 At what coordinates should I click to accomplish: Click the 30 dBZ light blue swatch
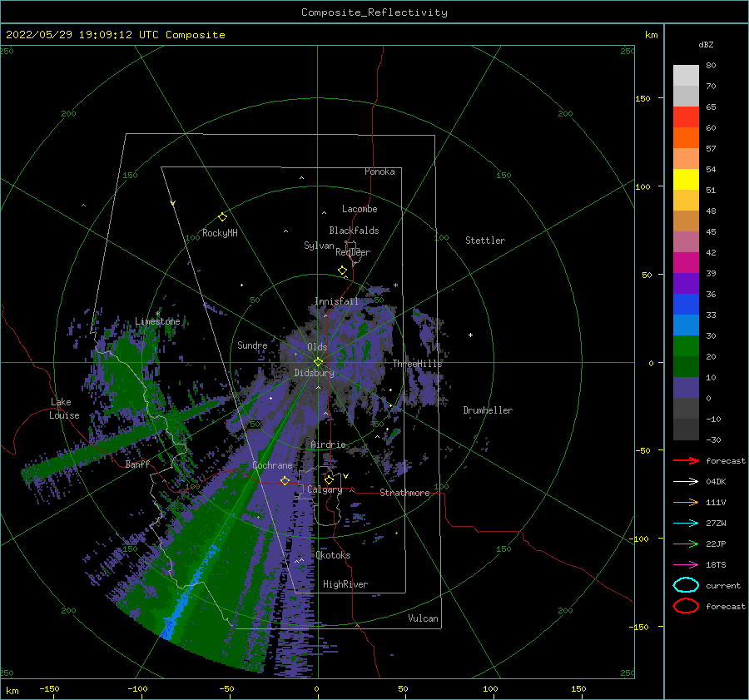point(686,325)
